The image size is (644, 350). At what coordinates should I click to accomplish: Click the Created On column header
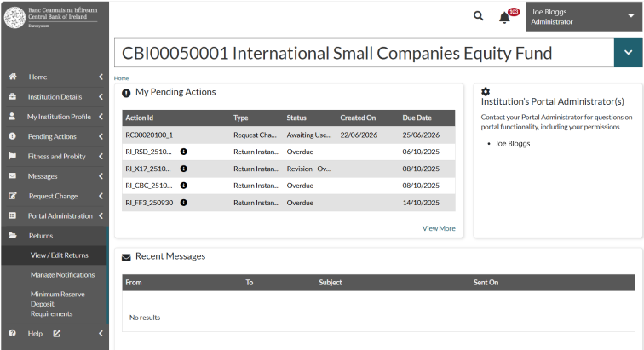point(358,118)
